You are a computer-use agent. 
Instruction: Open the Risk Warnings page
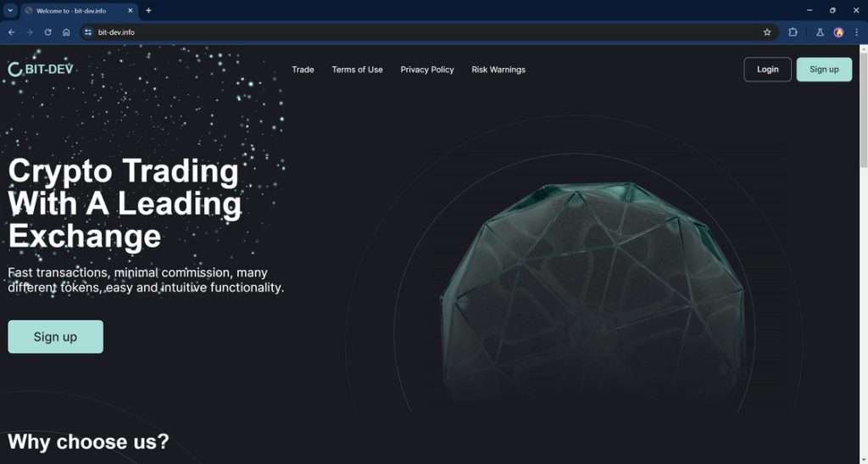point(498,70)
